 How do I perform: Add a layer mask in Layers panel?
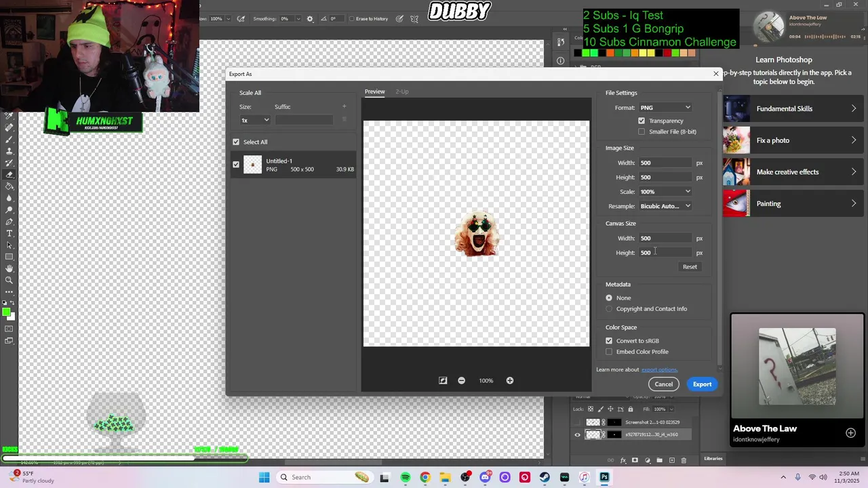click(635, 460)
